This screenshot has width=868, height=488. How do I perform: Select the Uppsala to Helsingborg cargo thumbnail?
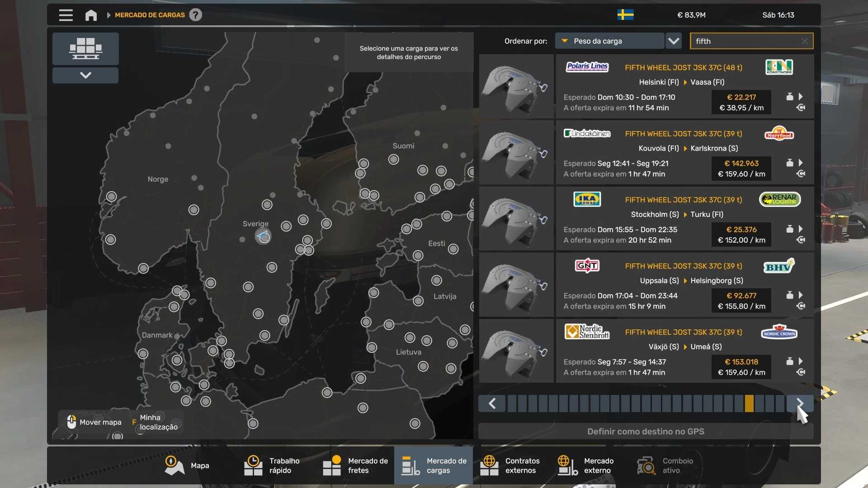coord(516,285)
